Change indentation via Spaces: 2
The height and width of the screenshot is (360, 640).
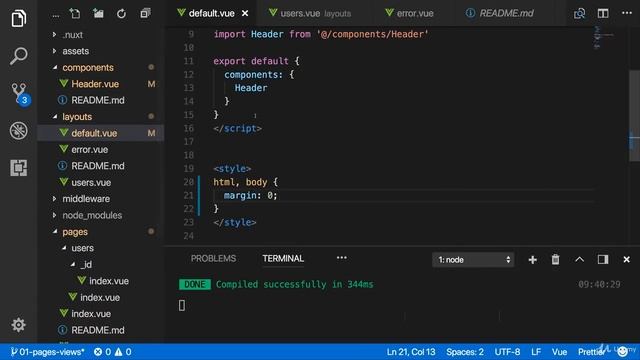(x=465, y=352)
